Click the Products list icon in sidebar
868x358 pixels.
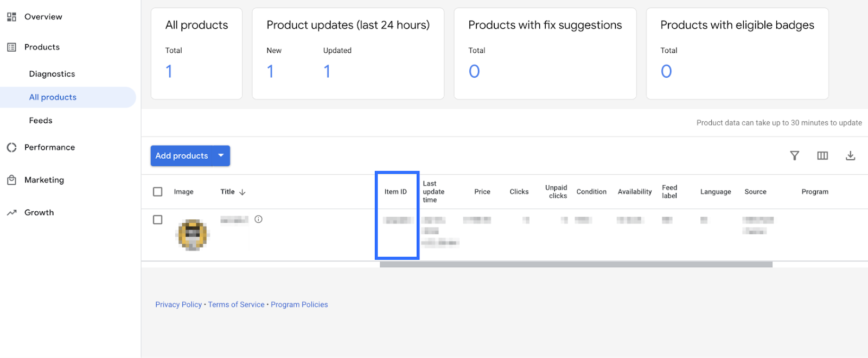[x=11, y=47]
